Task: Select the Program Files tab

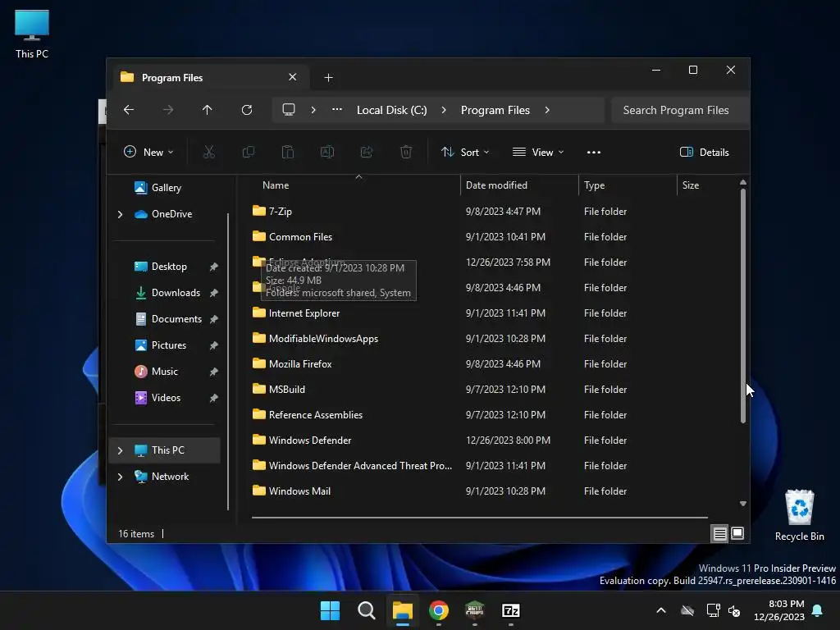Action: 210,78
